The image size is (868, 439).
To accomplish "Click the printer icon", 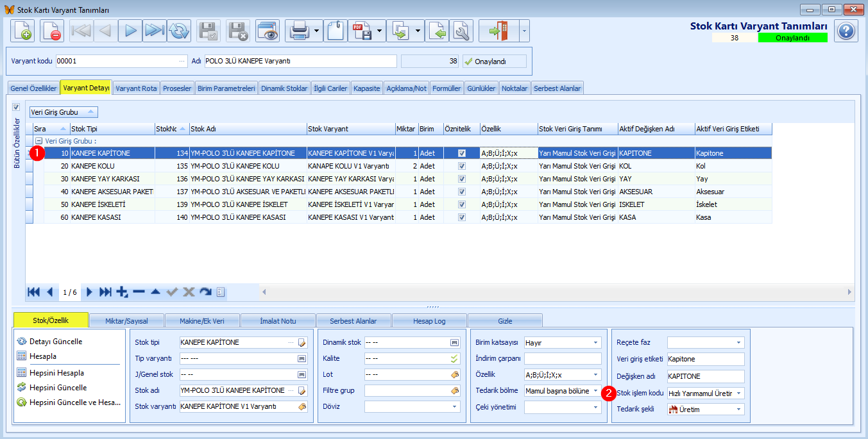I will [299, 31].
